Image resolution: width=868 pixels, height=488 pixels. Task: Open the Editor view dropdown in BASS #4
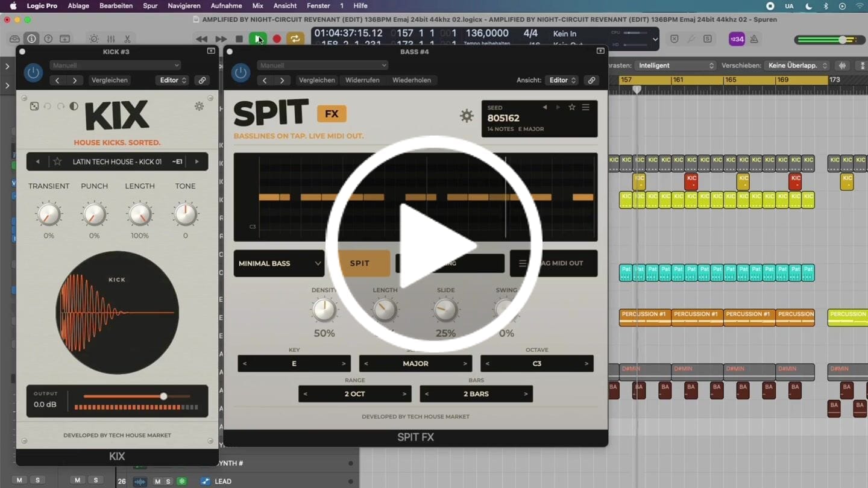(x=562, y=80)
